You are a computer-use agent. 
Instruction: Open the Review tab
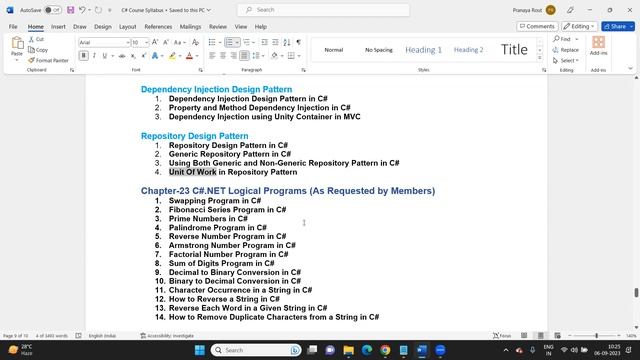218,27
